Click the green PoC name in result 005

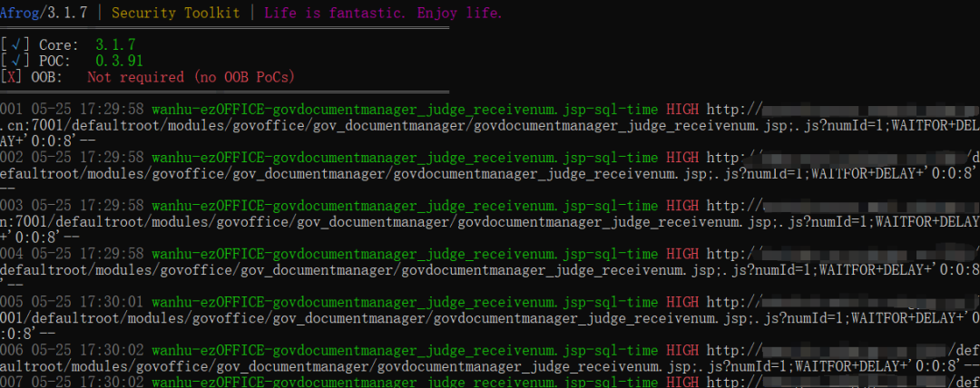tap(405, 302)
